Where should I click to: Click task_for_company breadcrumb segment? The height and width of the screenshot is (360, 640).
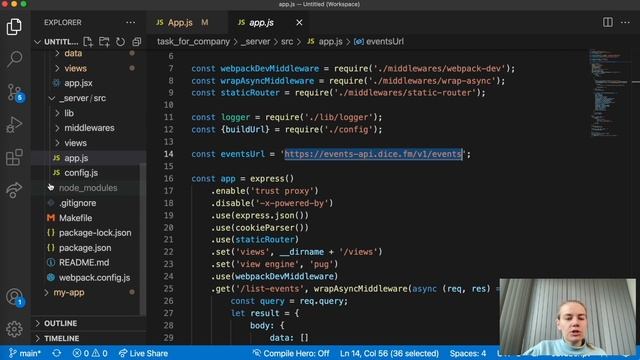193,42
